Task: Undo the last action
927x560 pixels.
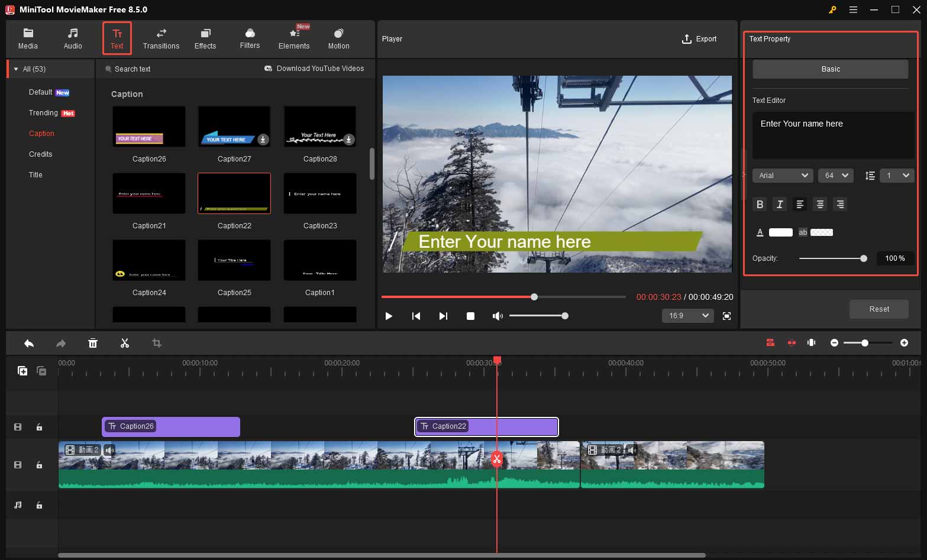Action: point(29,343)
